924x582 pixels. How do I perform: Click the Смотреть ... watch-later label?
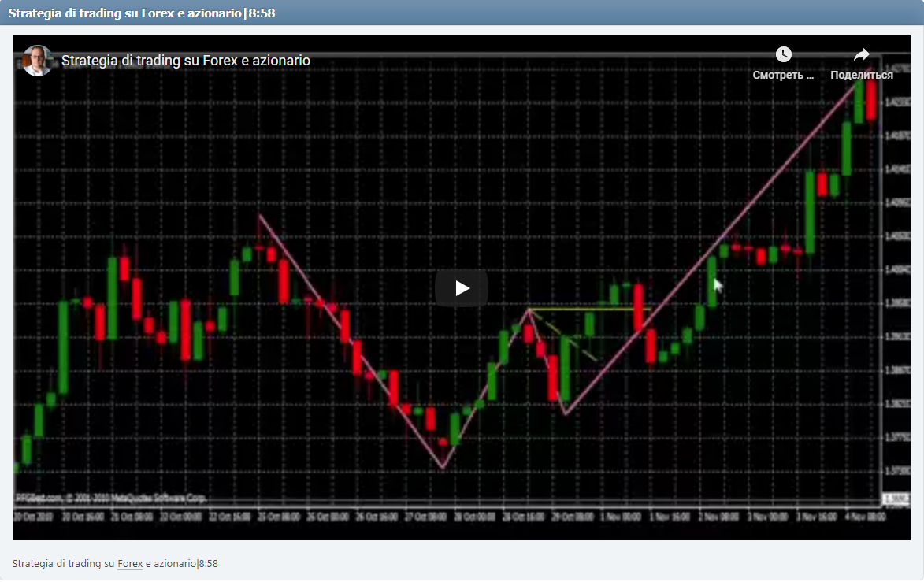click(x=782, y=74)
